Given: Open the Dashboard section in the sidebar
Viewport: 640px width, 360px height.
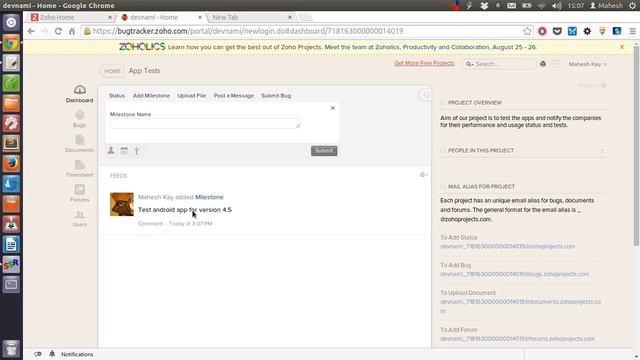Looking at the screenshot, I should click(x=80, y=93).
